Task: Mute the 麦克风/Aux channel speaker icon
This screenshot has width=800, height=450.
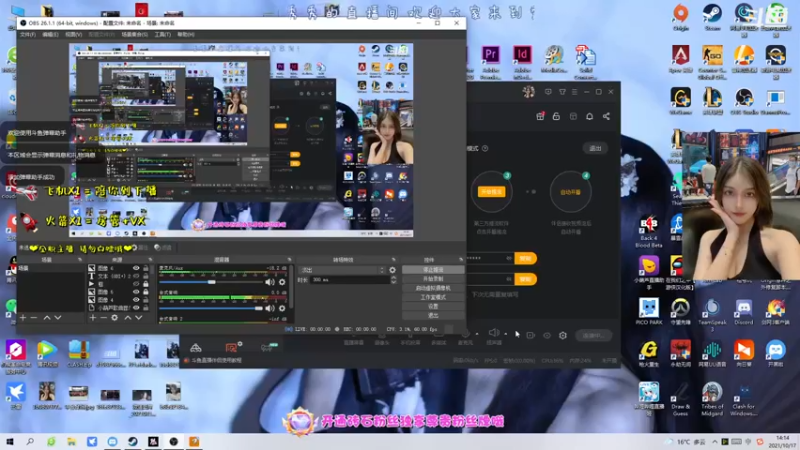Action: pos(270,282)
